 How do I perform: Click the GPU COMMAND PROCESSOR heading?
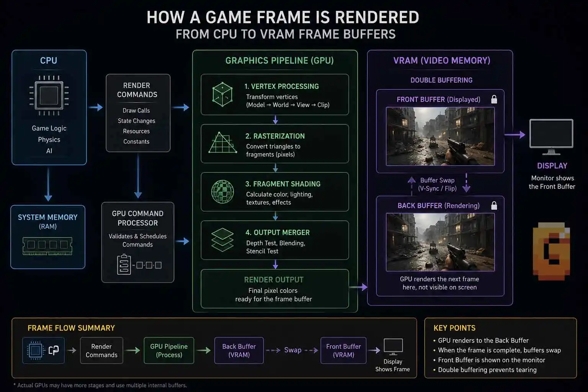138,218
